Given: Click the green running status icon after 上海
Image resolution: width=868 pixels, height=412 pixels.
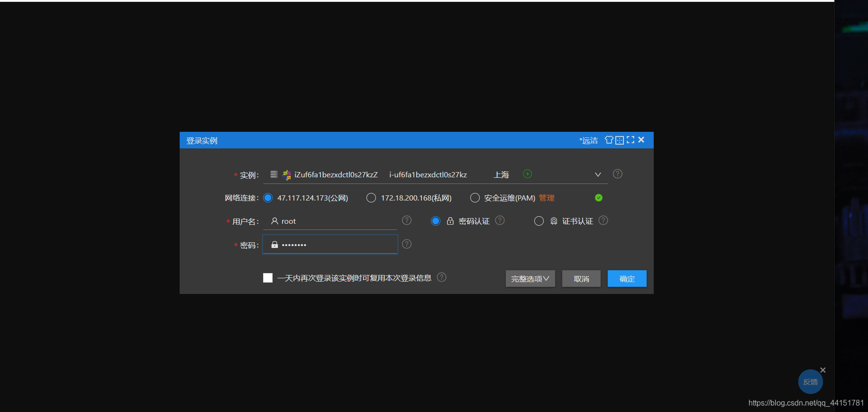Looking at the screenshot, I should point(527,174).
